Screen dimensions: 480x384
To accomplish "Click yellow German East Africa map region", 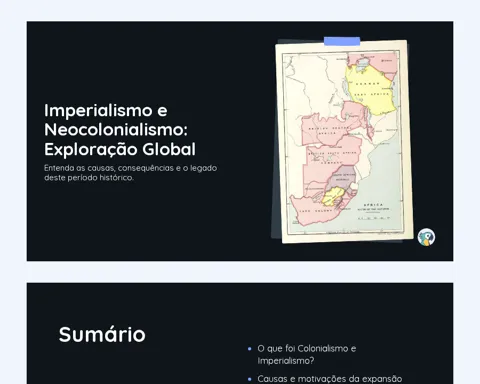I will pos(370,88).
